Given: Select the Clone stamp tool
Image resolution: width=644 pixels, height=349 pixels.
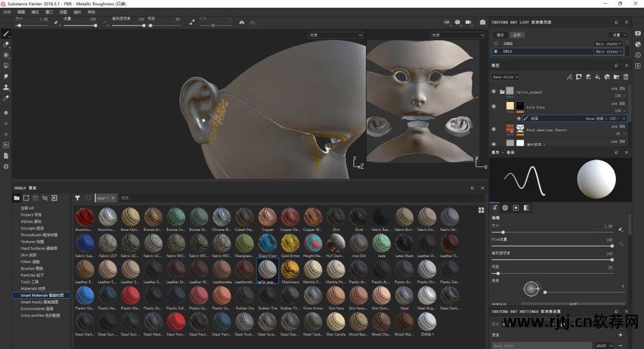Looking at the screenshot, I should click(x=6, y=87).
